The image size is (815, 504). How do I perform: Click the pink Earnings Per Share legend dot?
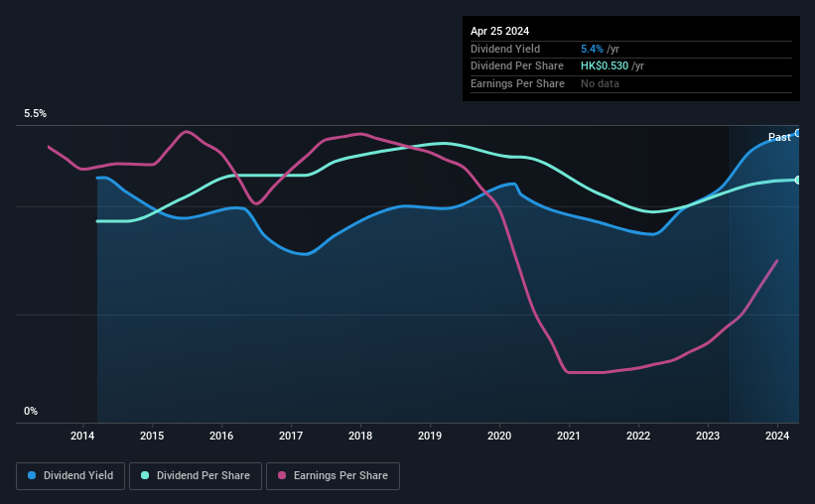(x=282, y=476)
